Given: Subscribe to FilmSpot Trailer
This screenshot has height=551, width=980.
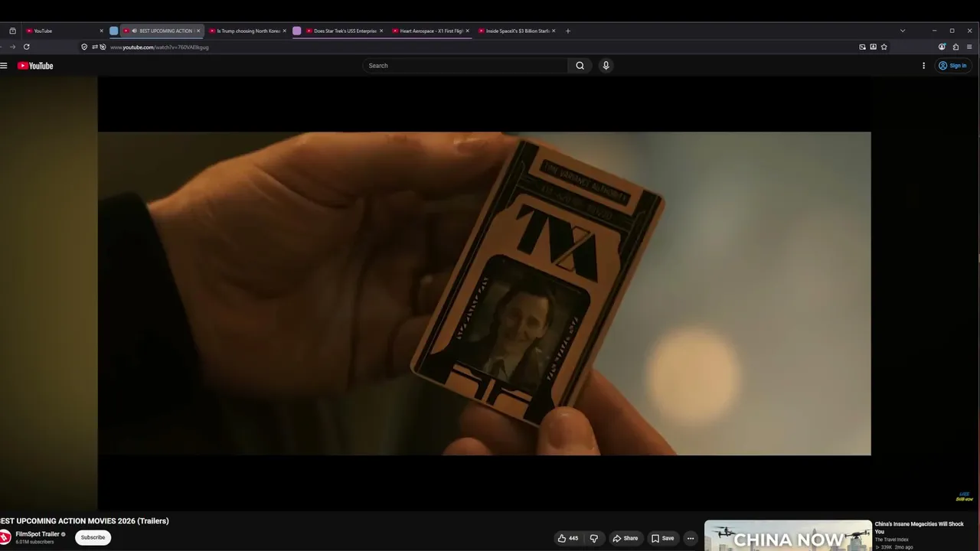Looking at the screenshot, I should pyautogui.click(x=93, y=537).
